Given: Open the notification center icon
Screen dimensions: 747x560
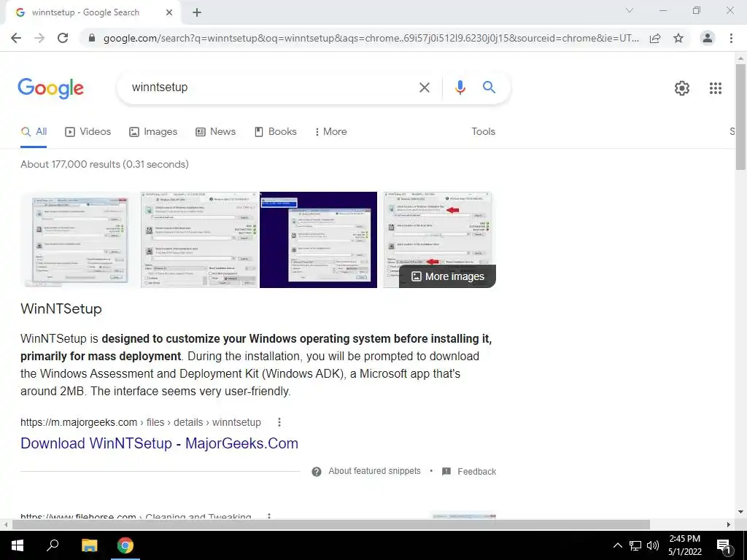Looking at the screenshot, I should [x=724, y=545].
